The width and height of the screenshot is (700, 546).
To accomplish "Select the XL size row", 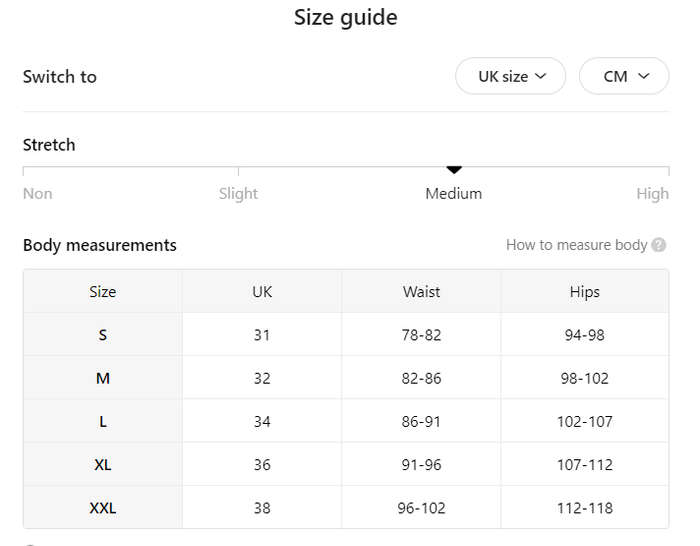I will pos(346,464).
